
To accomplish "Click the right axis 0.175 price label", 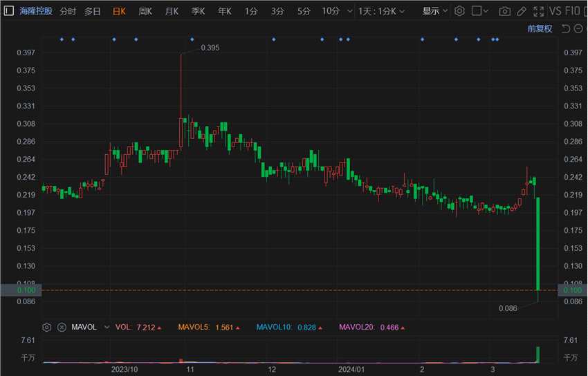I will pos(573,231).
